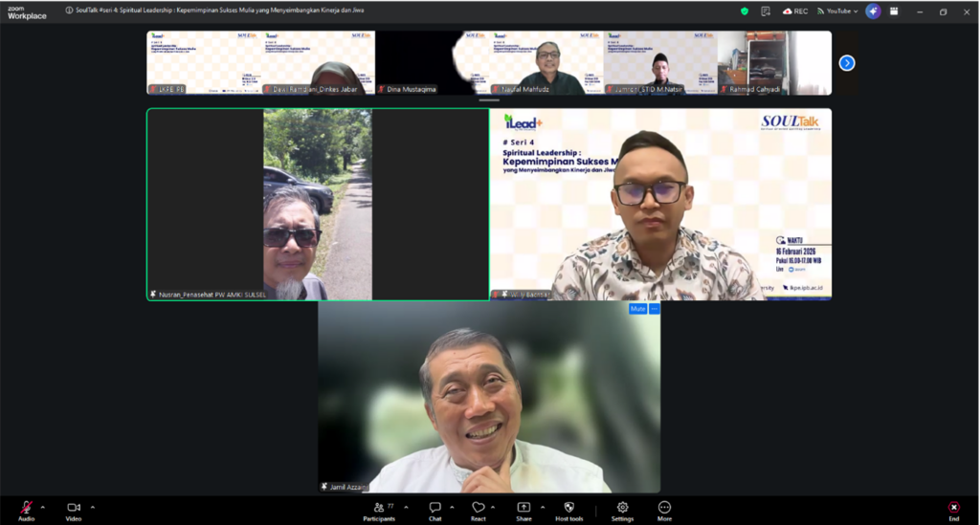Click muted mic icon on Rahmad Cahyadi label
This screenshot has width=980, height=525.
point(724,89)
